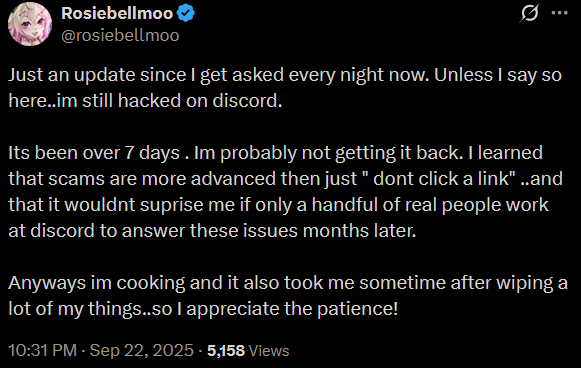
Task: Click the sentence "Its been over 7 days"
Action: [x=94, y=153]
